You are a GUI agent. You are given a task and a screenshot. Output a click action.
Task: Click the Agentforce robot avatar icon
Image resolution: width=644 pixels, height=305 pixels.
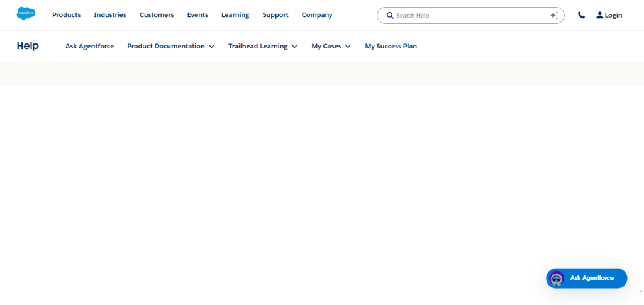click(x=557, y=279)
